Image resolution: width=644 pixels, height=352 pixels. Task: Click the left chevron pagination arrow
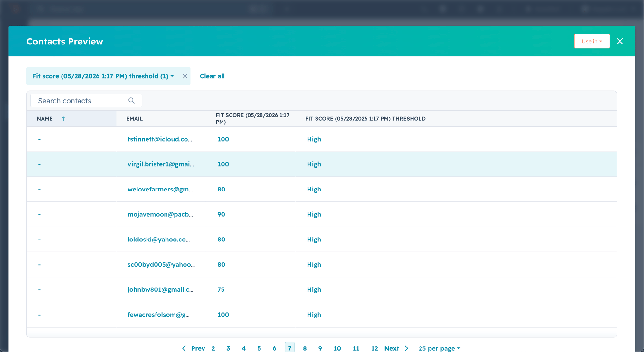click(184, 348)
